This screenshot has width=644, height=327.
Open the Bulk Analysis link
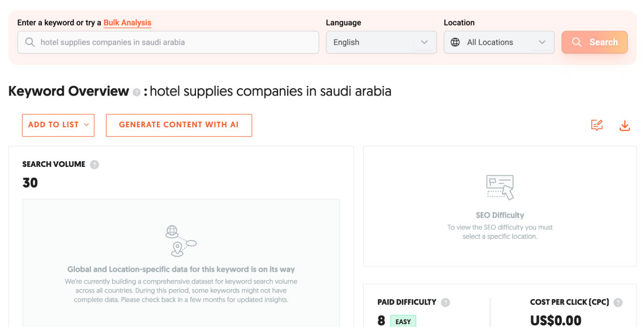[127, 23]
